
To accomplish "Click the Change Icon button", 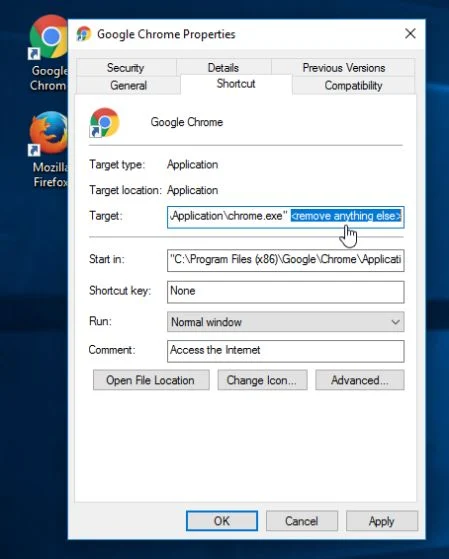I will [262, 380].
